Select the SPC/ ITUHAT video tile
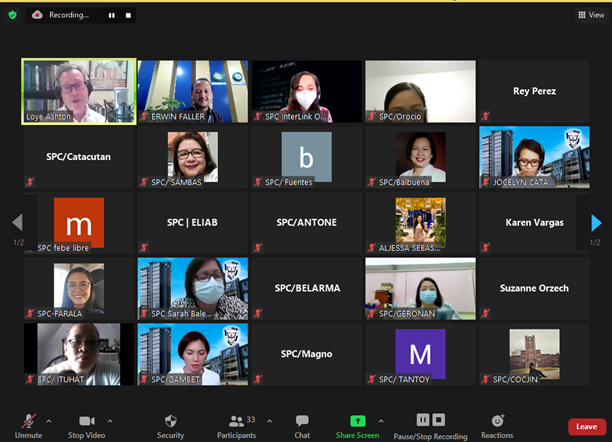Image resolution: width=612 pixels, height=442 pixels. point(79,354)
